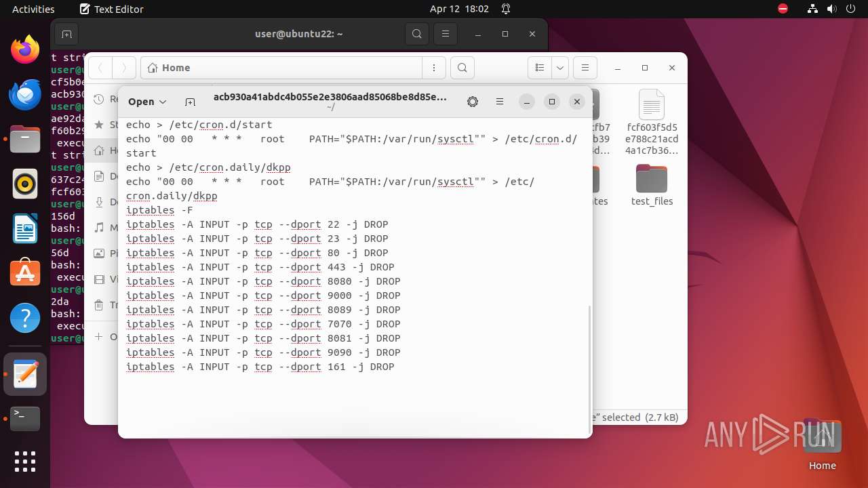Open Text Editor hamburger menu
This screenshot has width=868, height=488.
[x=500, y=102]
